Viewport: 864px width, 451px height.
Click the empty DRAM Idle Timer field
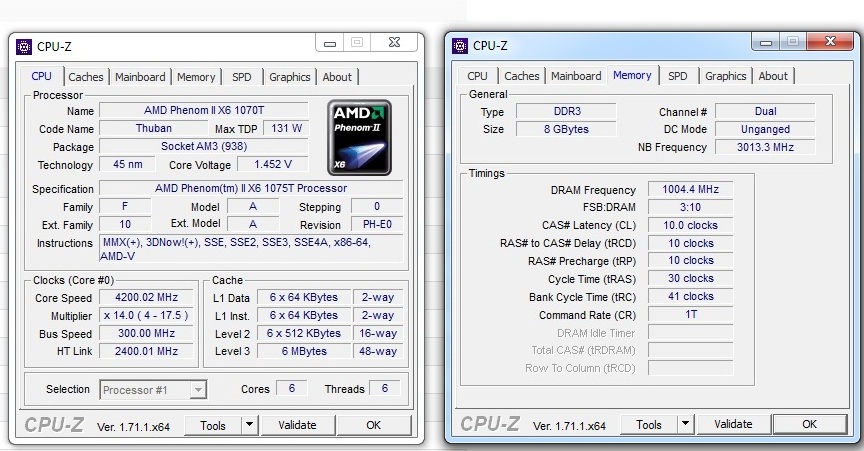tap(690, 332)
